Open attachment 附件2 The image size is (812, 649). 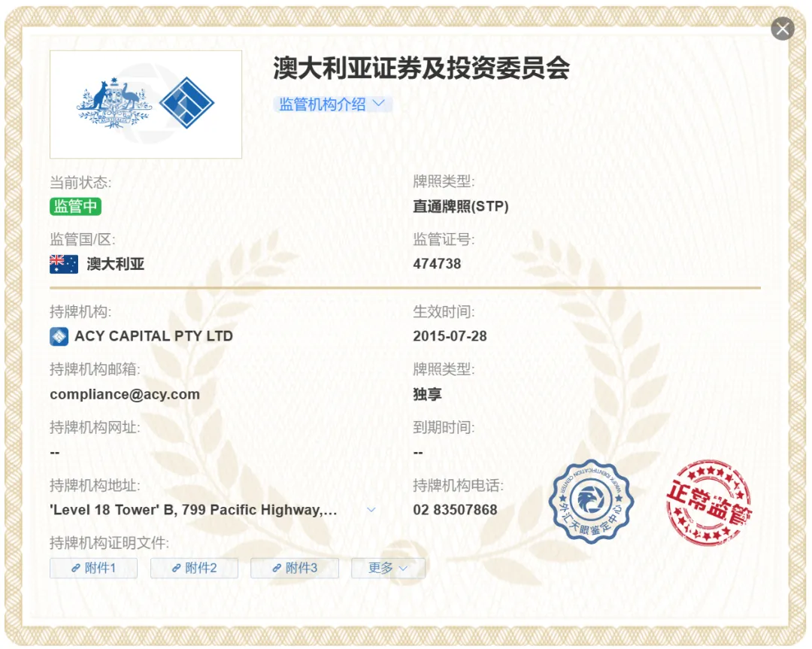(194, 569)
